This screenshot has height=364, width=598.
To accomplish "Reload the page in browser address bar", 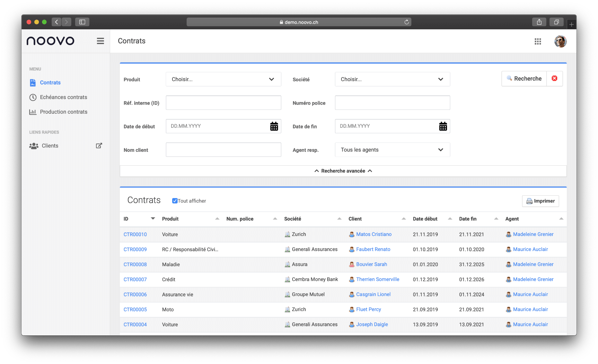I will point(407,22).
